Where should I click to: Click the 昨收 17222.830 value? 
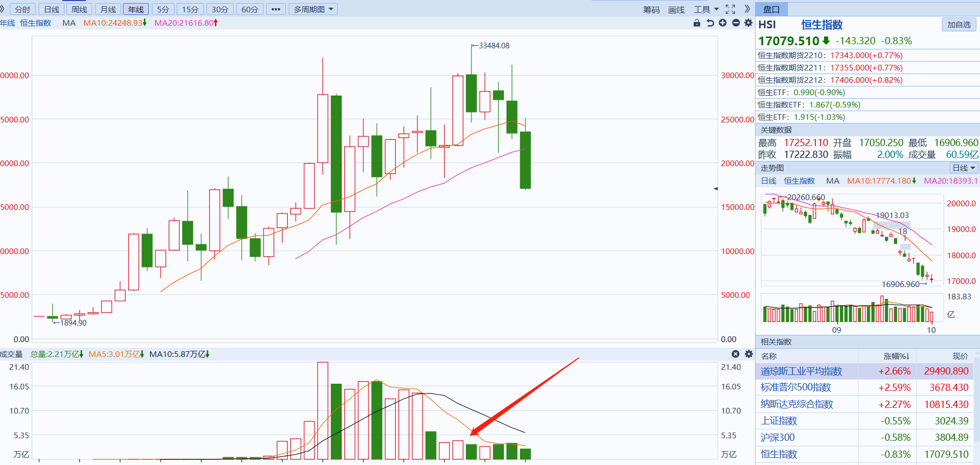pos(806,154)
